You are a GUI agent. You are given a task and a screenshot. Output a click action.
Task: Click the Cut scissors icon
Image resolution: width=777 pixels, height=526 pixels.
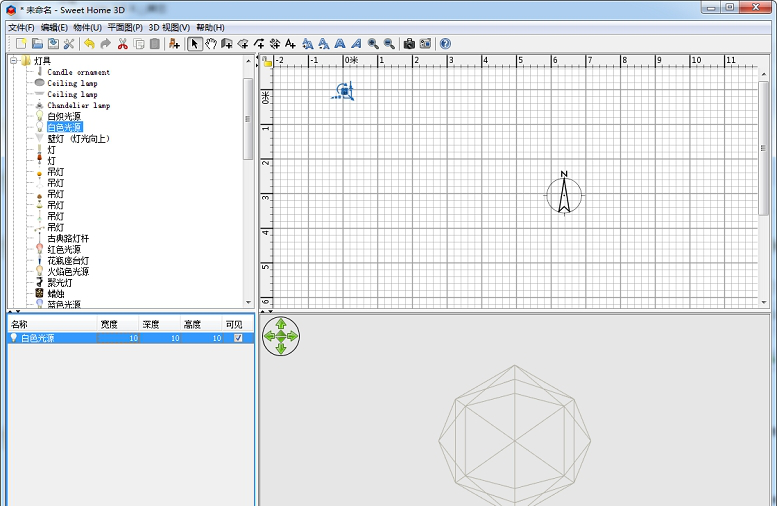(122, 44)
